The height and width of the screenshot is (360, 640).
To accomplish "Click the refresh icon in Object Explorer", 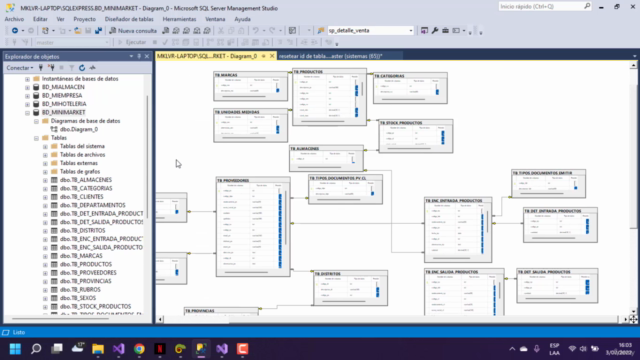I will pyautogui.click(x=82, y=68).
